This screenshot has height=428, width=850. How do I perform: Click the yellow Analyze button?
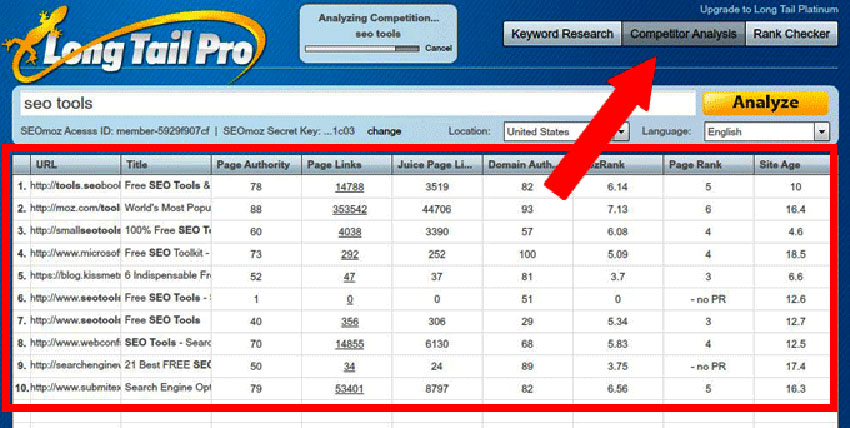tap(765, 103)
